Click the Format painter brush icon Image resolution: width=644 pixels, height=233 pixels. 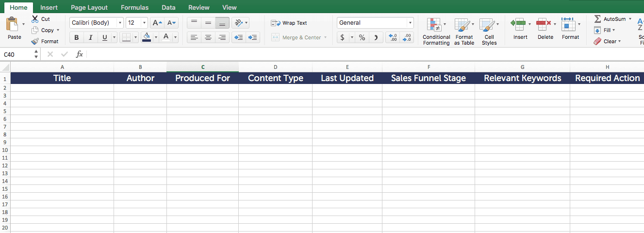(35, 41)
